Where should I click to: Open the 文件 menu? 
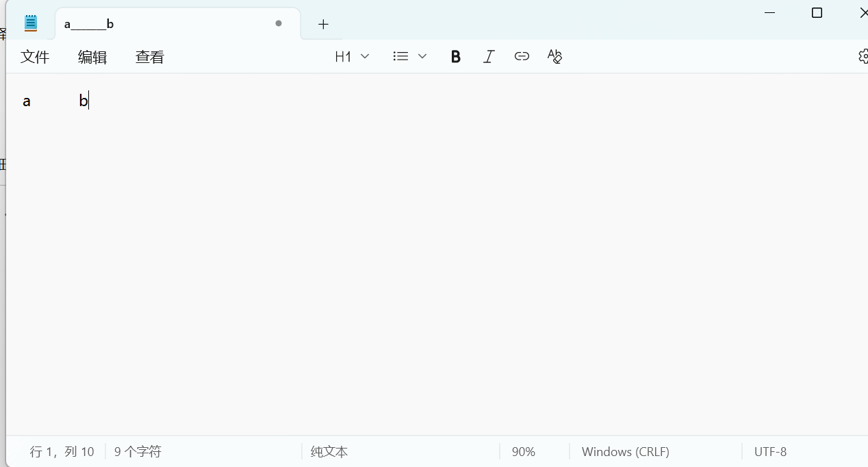click(35, 57)
